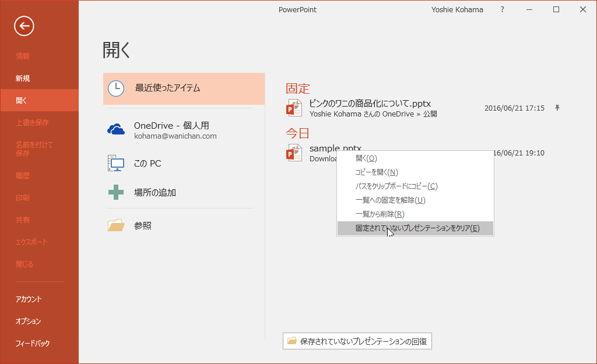The height and width of the screenshot is (364, 597).
Task: Click the Yoshie Kohama account name
Action: pos(457,9)
